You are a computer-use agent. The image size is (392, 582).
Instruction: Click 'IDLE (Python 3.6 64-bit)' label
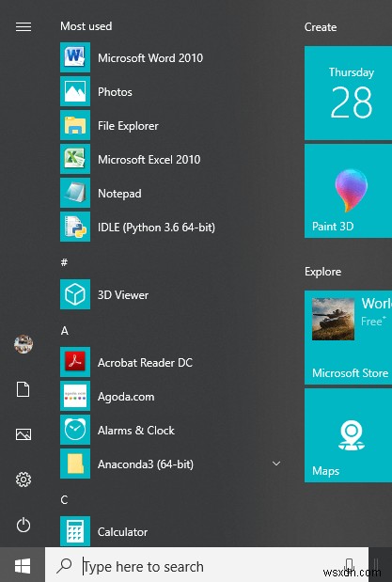[x=156, y=228]
